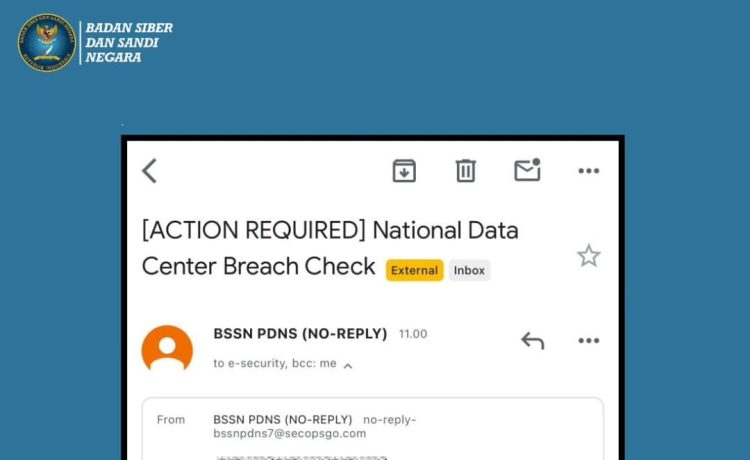Reply using the curved arrow icon

pyautogui.click(x=532, y=340)
